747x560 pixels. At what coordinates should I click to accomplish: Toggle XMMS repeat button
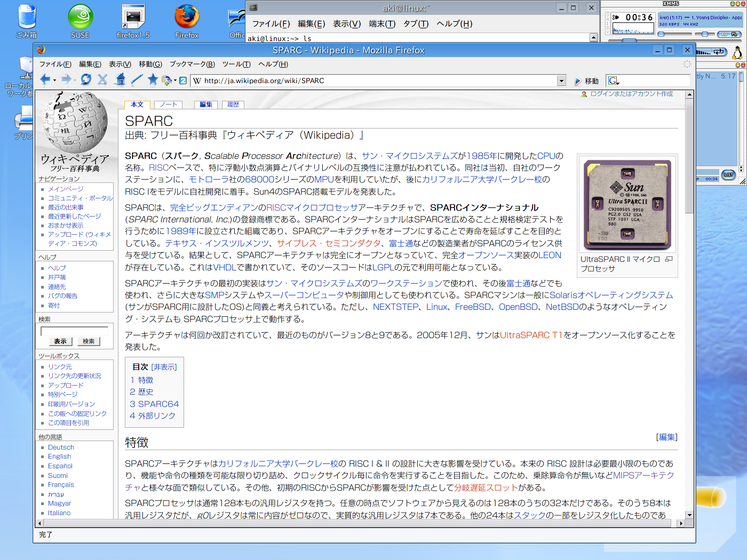pyautogui.click(x=719, y=52)
